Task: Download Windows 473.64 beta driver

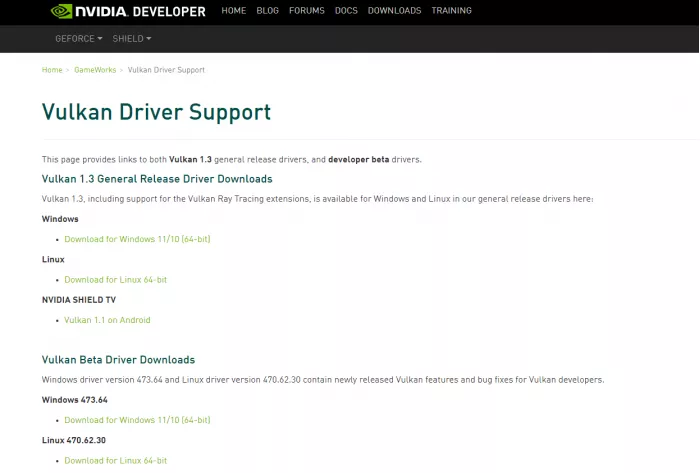Action: click(x=137, y=420)
